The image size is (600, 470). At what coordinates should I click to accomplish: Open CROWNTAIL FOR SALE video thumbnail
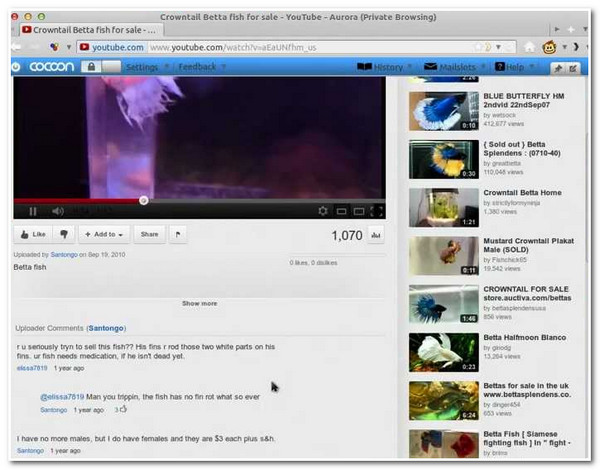pos(443,304)
